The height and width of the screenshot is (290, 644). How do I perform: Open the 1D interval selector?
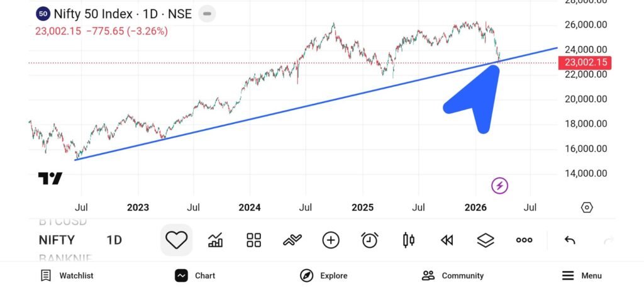(114, 240)
